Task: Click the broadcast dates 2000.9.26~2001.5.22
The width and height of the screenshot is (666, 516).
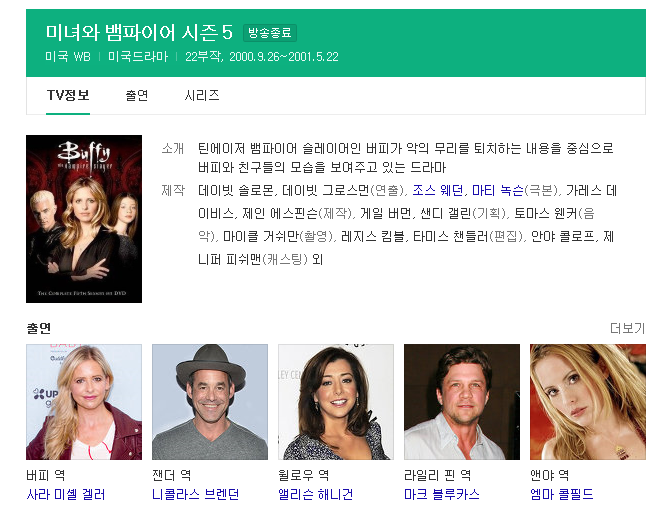Action: pyautogui.click(x=284, y=56)
